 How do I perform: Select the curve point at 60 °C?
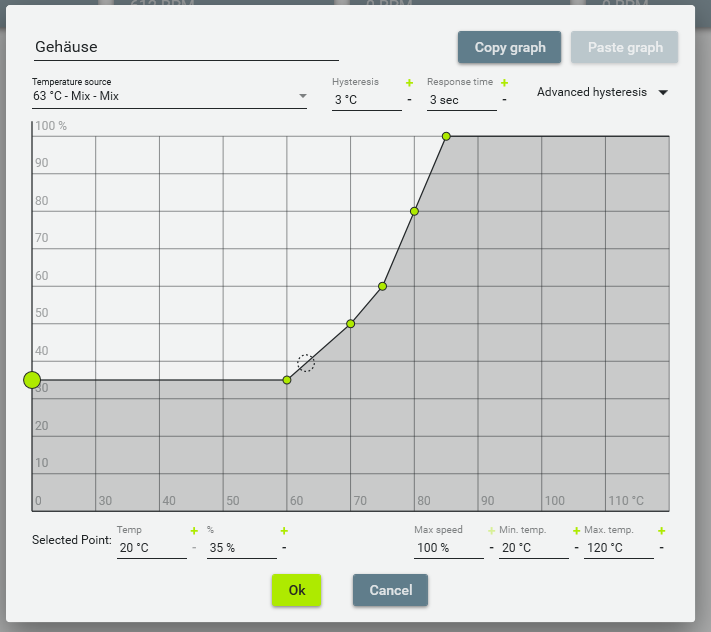287,380
